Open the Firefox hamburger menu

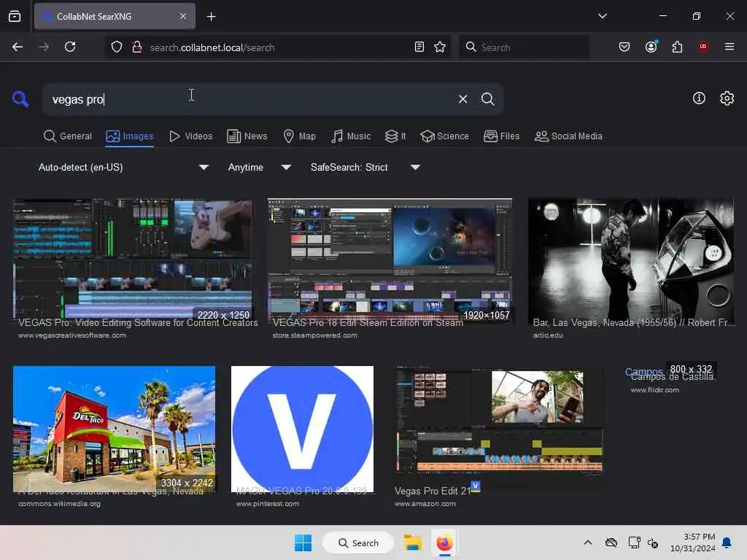coord(729,47)
